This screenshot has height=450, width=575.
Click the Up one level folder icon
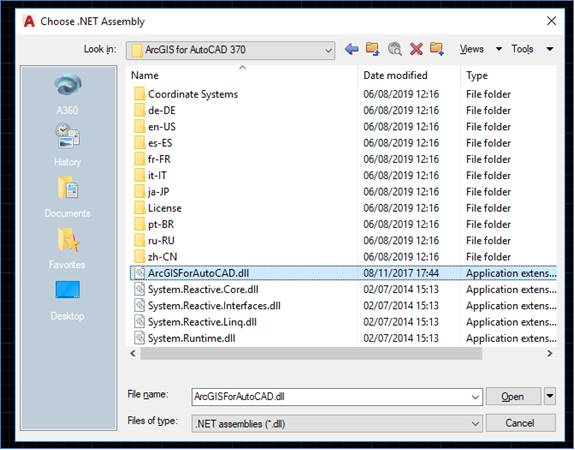point(373,49)
